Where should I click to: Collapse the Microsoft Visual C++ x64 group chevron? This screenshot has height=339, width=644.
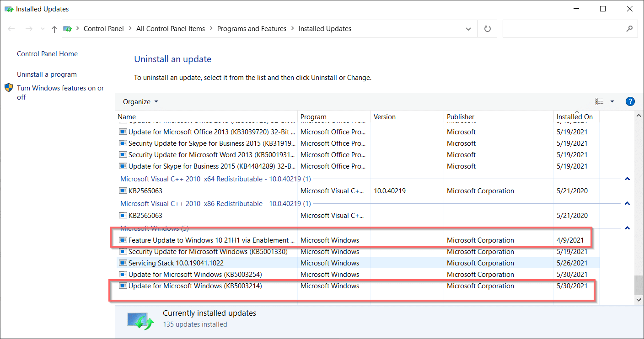point(627,179)
